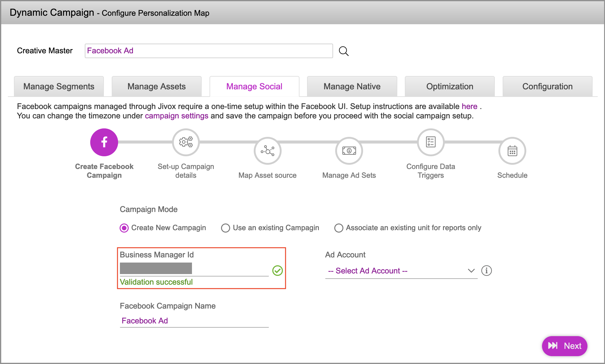Image resolution: width=605 pixels, height=364 pixels.
Task: Click the green validation checkmark icon
Action: coord(277,270)
